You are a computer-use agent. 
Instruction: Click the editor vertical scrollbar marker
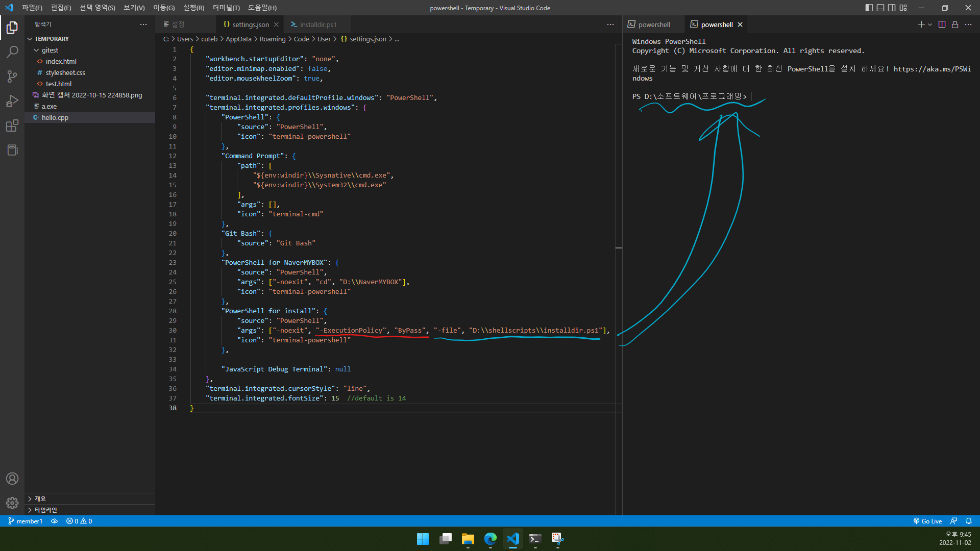[x=619, y=248]
